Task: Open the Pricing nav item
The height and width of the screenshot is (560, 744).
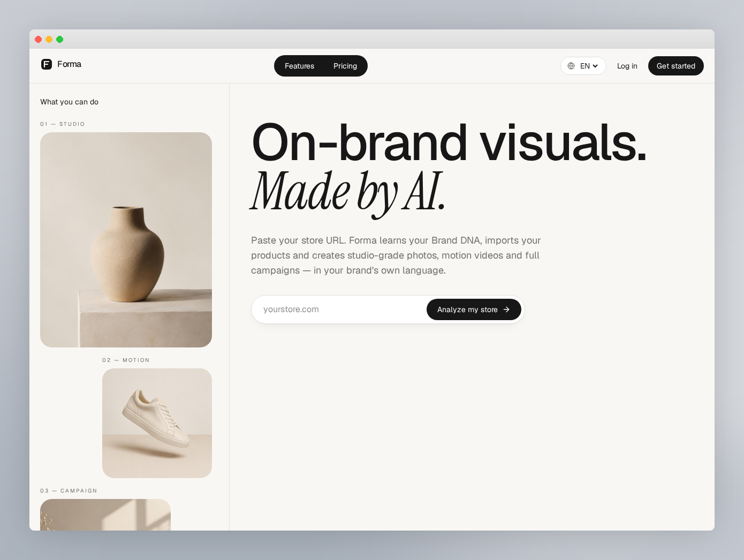Action: (x=345, y=66)
